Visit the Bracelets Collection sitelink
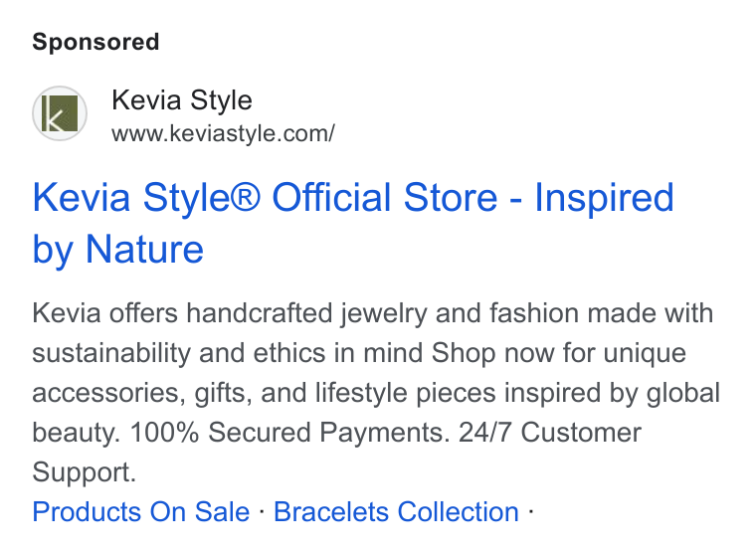Viewport: 756px width, 555px height. [396, 511]
